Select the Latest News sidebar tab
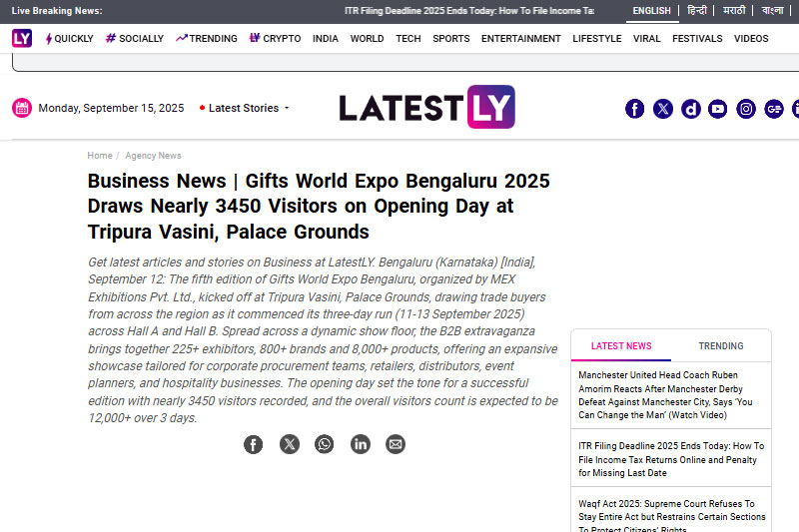799x532 pixels. coord(621,346)
